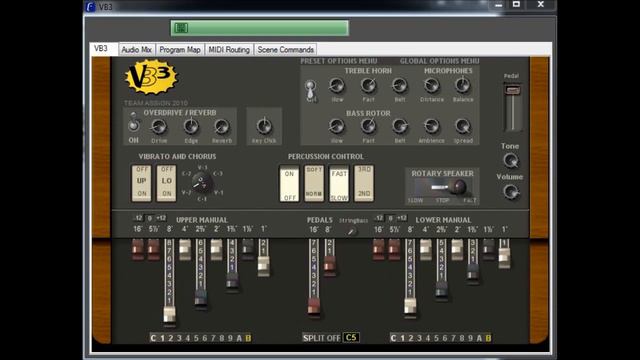Open the MIDI Routing tab
This screenshot has height=360, width=640.
229,50
